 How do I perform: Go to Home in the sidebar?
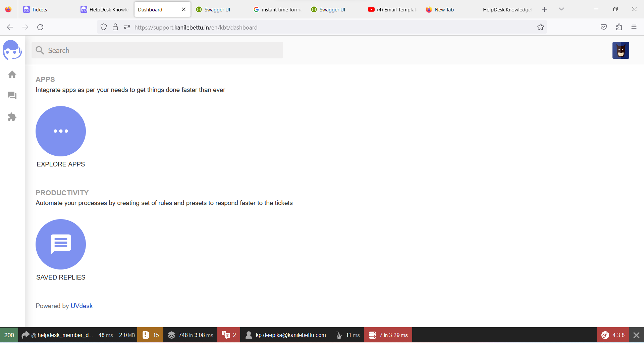12,74
